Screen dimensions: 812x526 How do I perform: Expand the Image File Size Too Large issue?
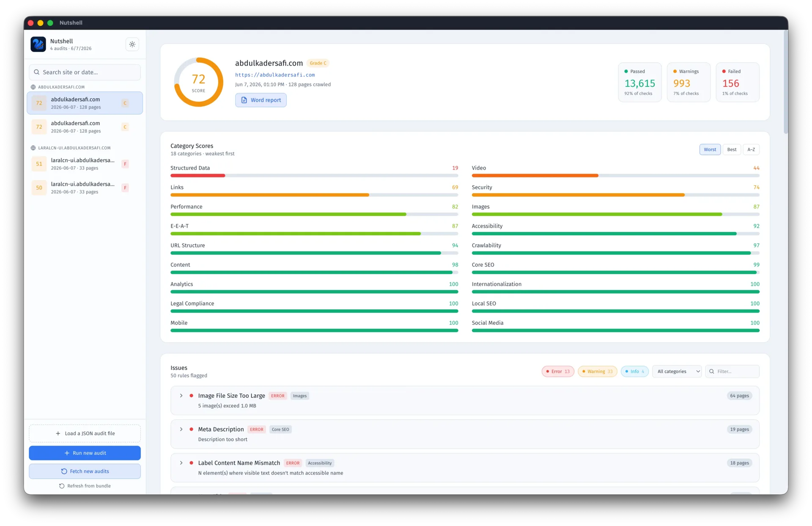[181, 396]
